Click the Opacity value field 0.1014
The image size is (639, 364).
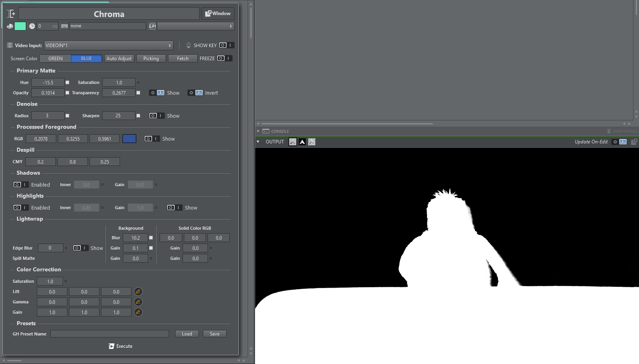tap(48, 93)
